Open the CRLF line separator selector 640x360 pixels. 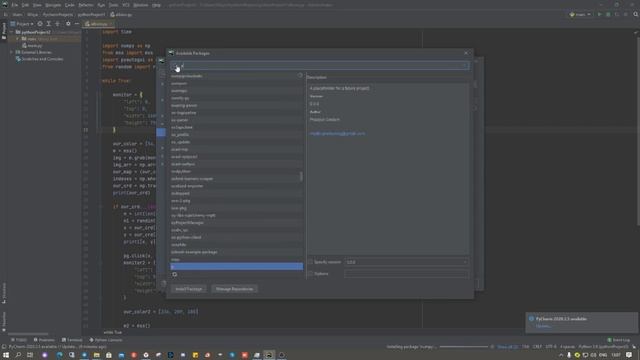[x=538, y=347]
